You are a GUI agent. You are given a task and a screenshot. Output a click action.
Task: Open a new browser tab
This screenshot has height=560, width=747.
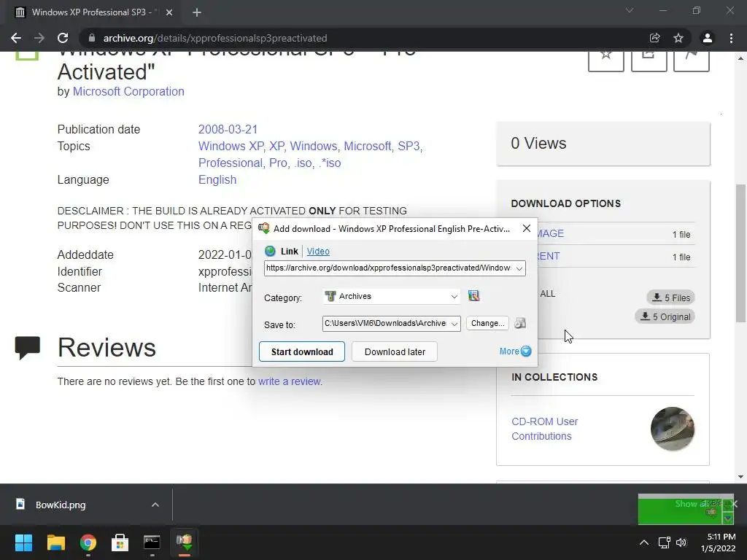tap(197, 12)
